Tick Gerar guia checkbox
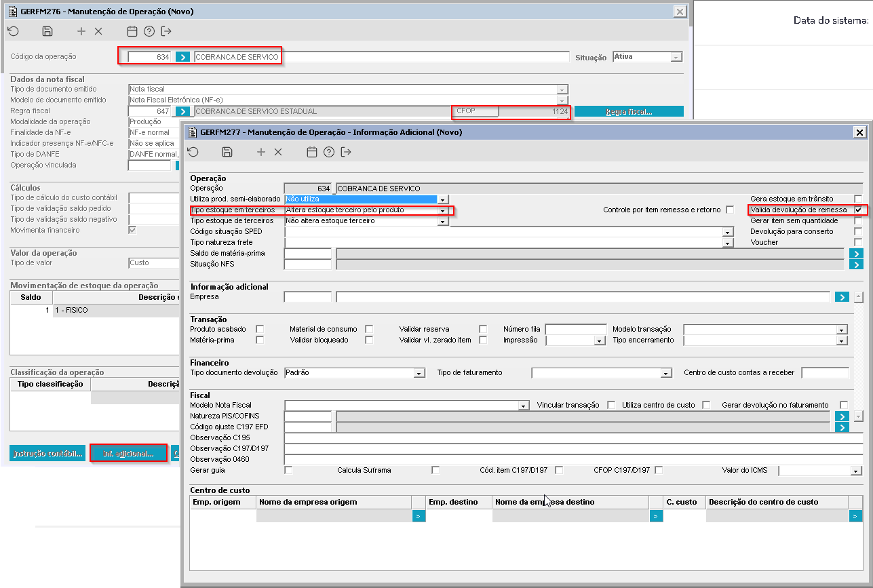This screenshot has width=873, height=588. pos(288,470)
